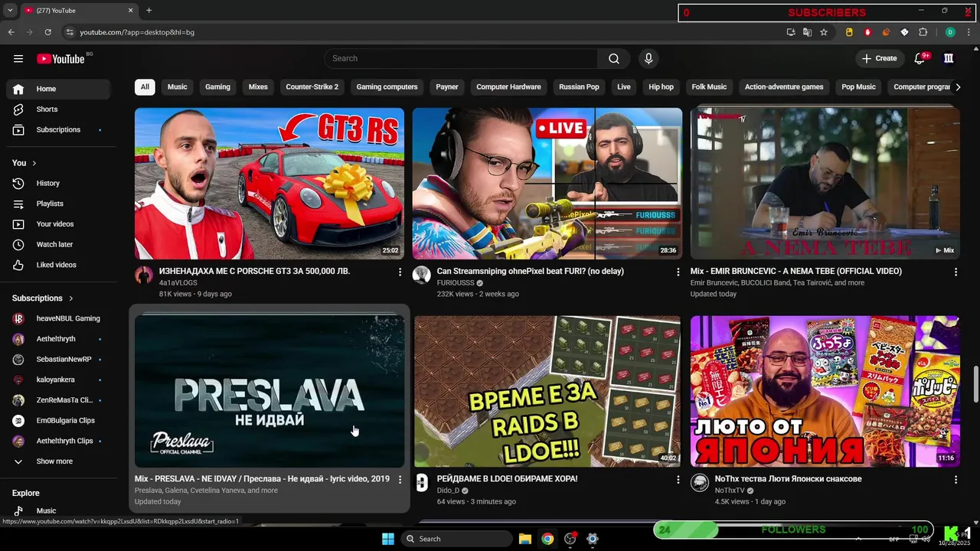The height and width of the screenshot is (551, 980).
Task: Click Show more under subscriptions
Action: (x=58, y=461)
